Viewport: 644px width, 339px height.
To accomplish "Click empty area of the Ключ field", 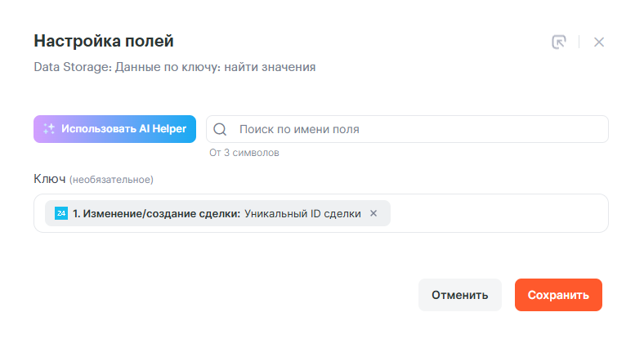I will pos(499,213).
